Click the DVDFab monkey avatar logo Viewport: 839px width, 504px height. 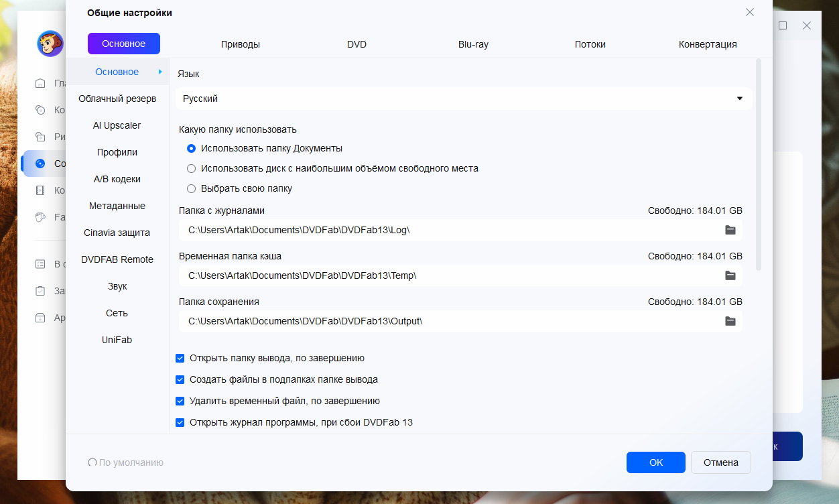[x=50, y=44]
